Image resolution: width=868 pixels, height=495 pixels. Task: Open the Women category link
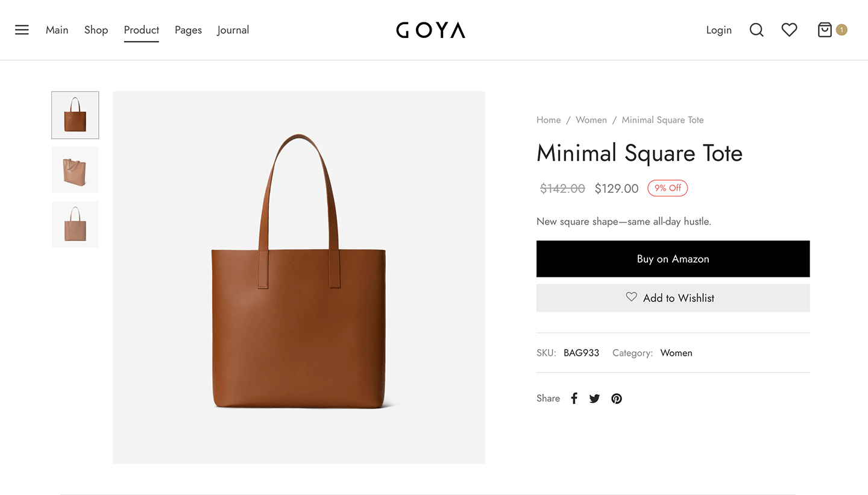click(x=676, y=353)
